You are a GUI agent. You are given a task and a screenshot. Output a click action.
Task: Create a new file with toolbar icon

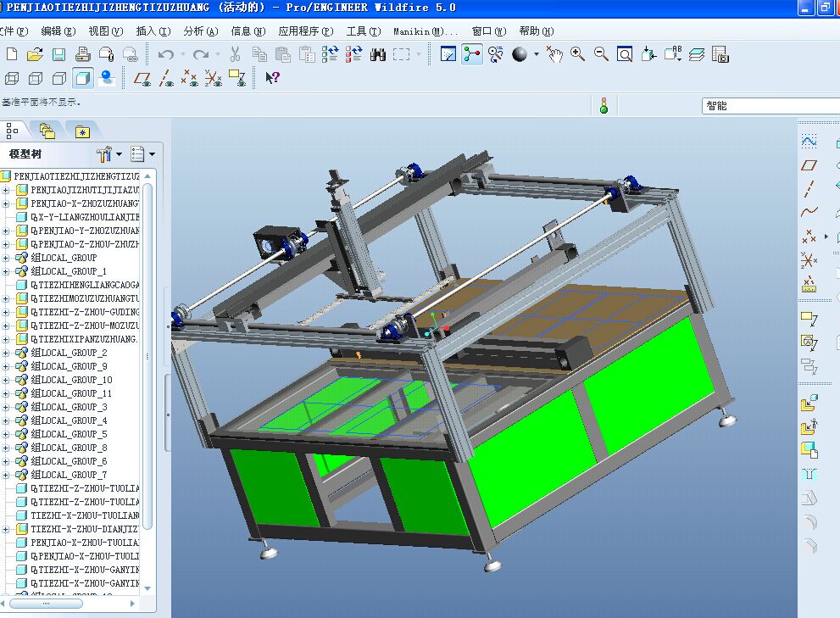[12, 54]
